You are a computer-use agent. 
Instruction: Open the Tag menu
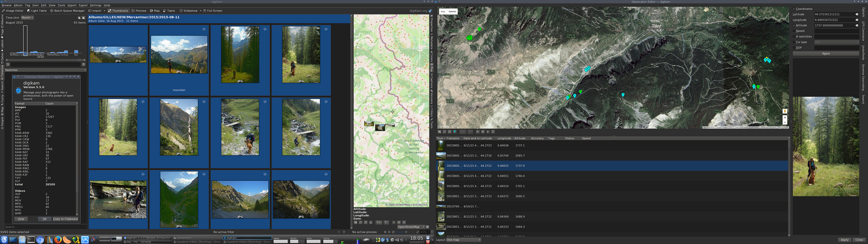pyautogui.click(x=27, y=6)
